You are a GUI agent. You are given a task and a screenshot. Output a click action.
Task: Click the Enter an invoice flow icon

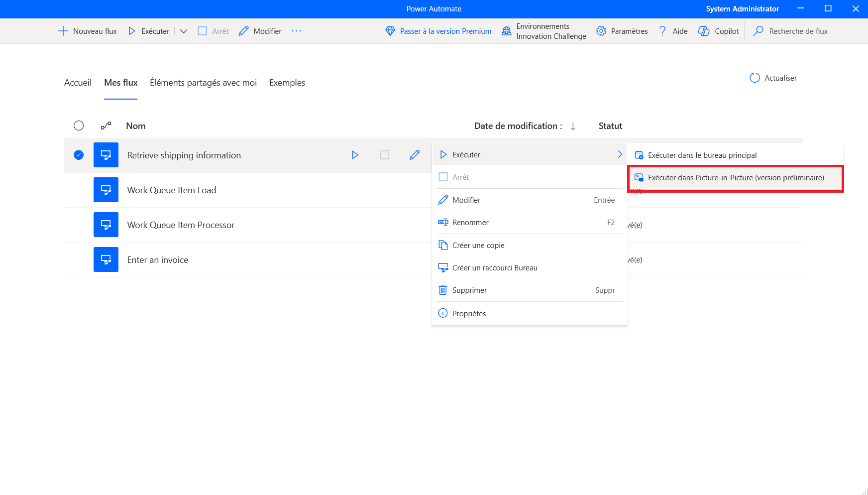pyautogui.click(x=106, y=259)
